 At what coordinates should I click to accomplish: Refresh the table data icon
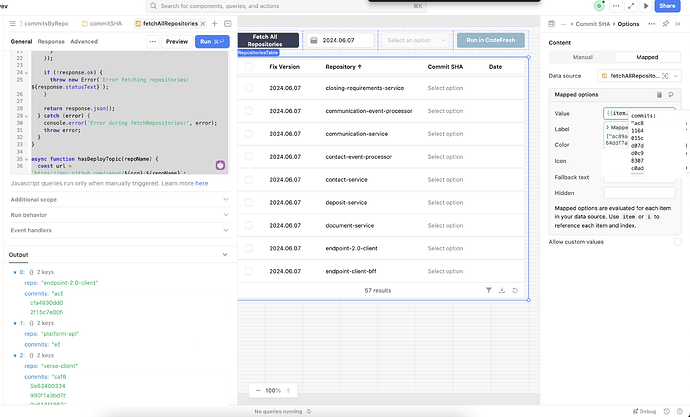(x=515, y=290)
